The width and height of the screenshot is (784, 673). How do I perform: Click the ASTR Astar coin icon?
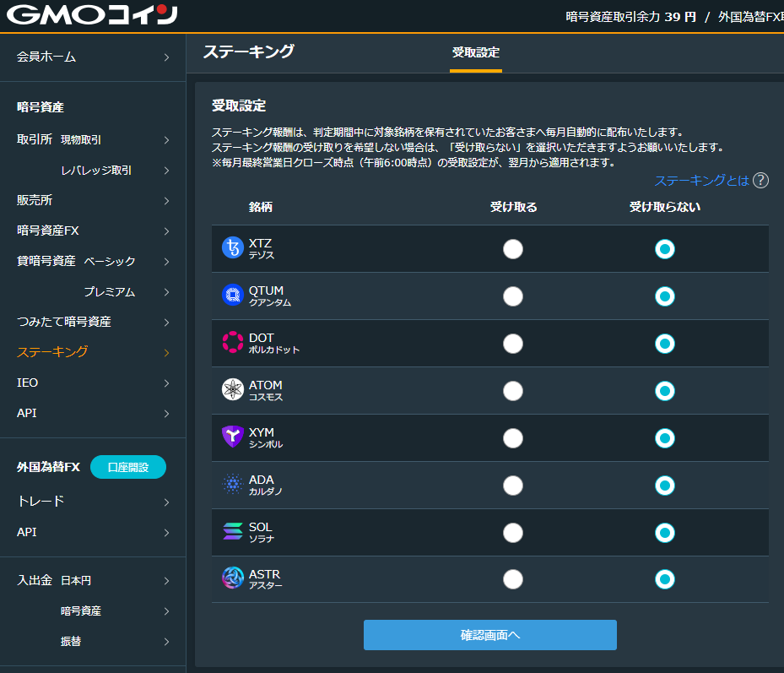click(233, 578)
